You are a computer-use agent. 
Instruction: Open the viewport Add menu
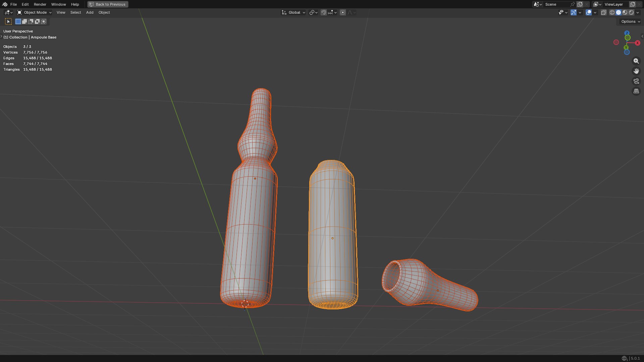pyautogui.click(x=90, y=12)
